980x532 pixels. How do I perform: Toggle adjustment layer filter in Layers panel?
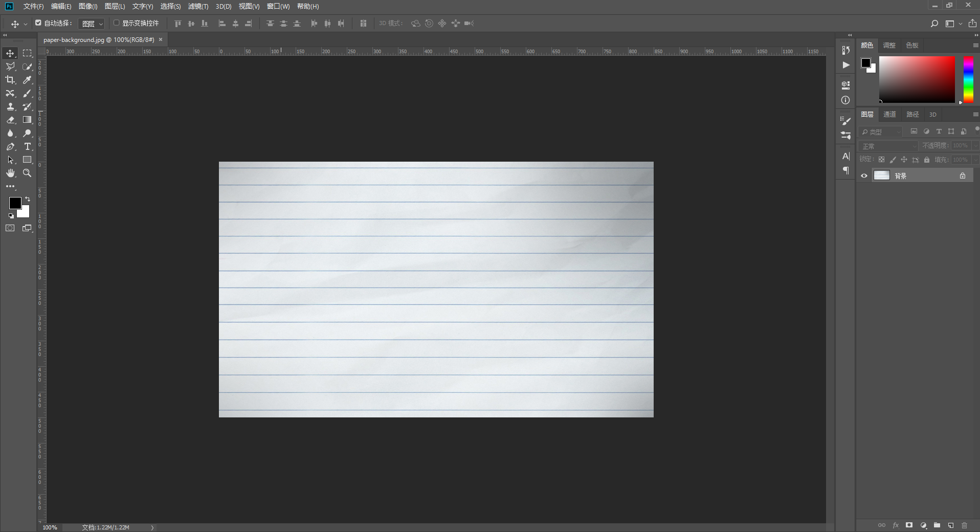pyautogui.click(x=926, y=131)
